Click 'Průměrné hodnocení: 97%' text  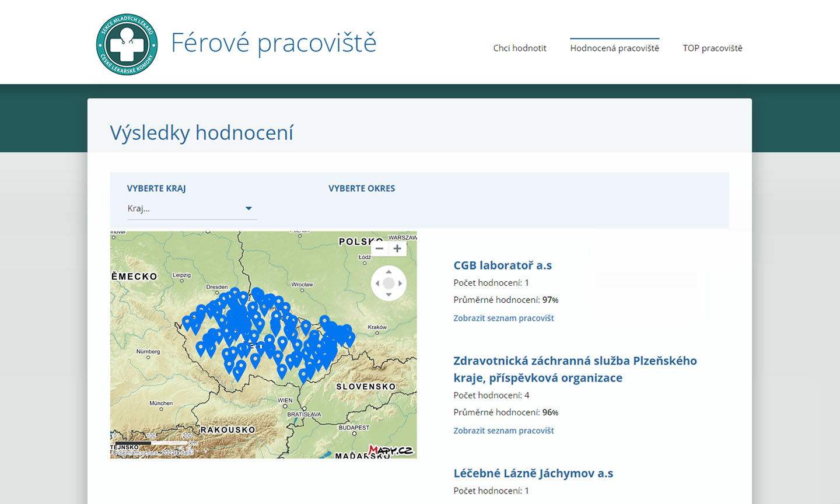[x=506, y=300]
